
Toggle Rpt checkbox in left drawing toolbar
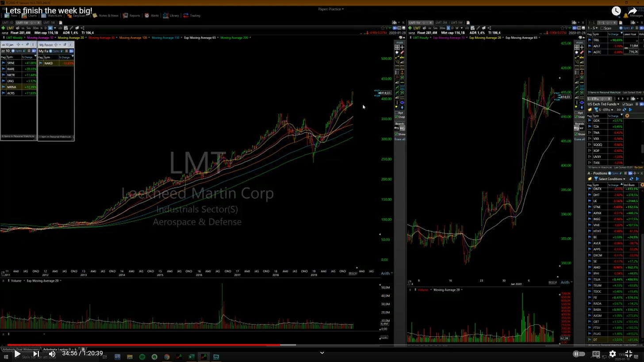point(396,113)
